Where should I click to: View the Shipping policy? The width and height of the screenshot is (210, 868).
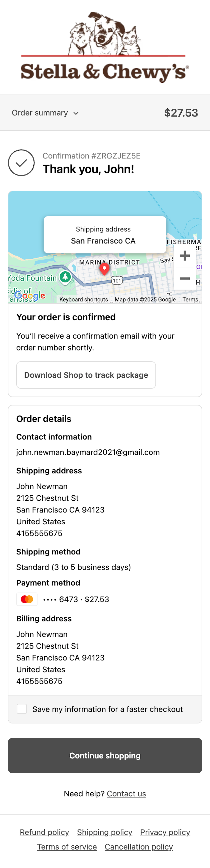point(105,832)
